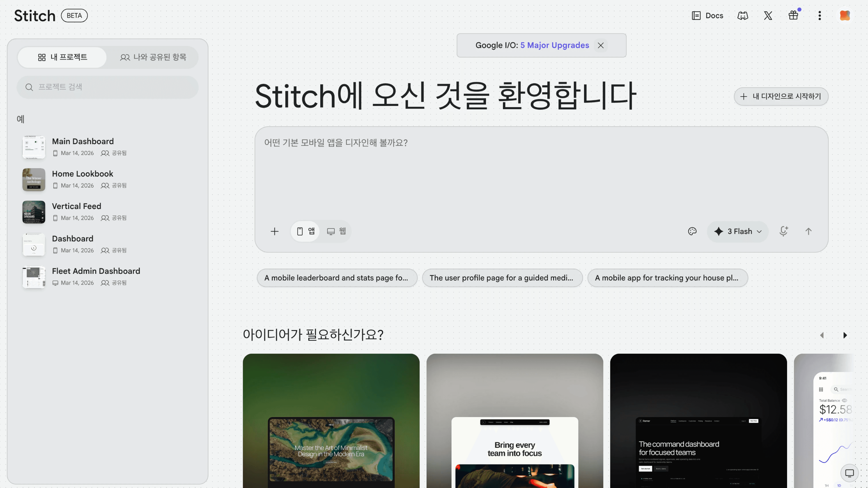Select the 앱 mobile app mode

(x=305, y=231)
